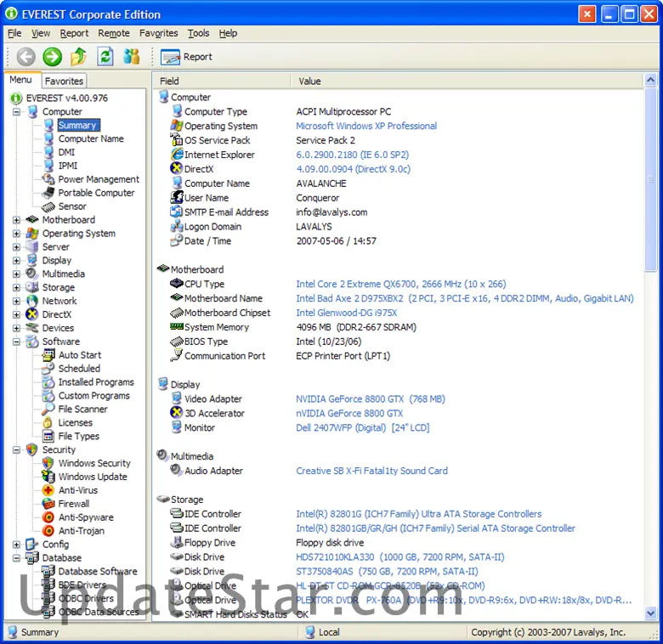The height and width of the screenshot is (644, 663).
Task: Go back with the Back arrow
Action: pyautogui.click(x=25, y=57)
